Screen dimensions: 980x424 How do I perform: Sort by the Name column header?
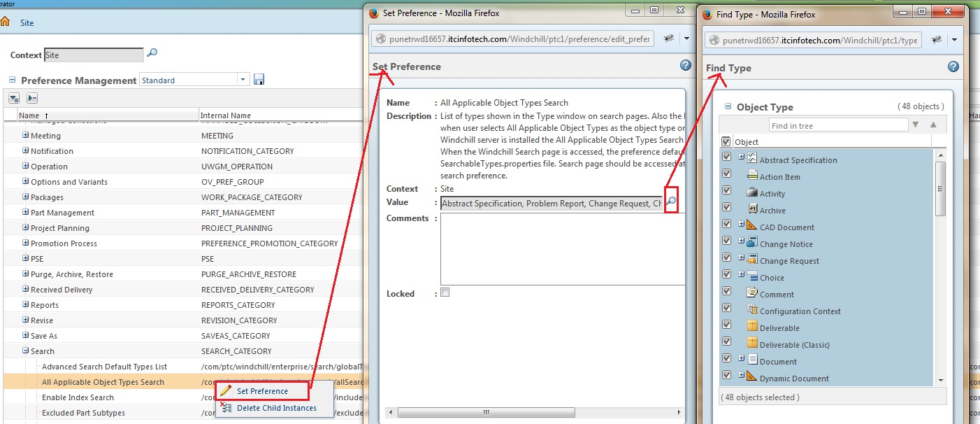[108, 115]
